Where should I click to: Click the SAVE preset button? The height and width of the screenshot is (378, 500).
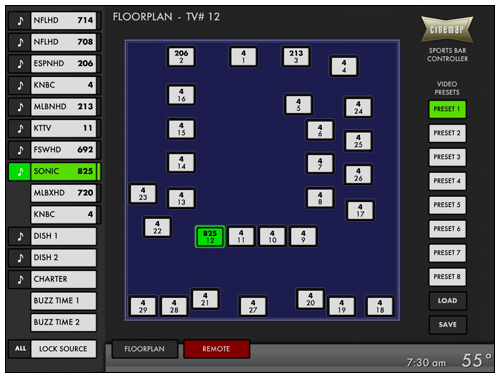pyautogui.click(x=447, y=325)
